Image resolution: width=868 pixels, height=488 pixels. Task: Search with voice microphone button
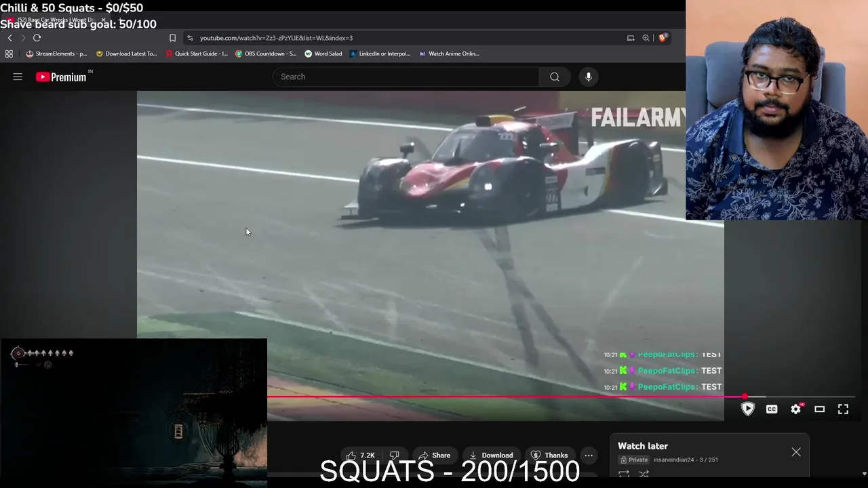pyautogui.click(x=589, y=77)
